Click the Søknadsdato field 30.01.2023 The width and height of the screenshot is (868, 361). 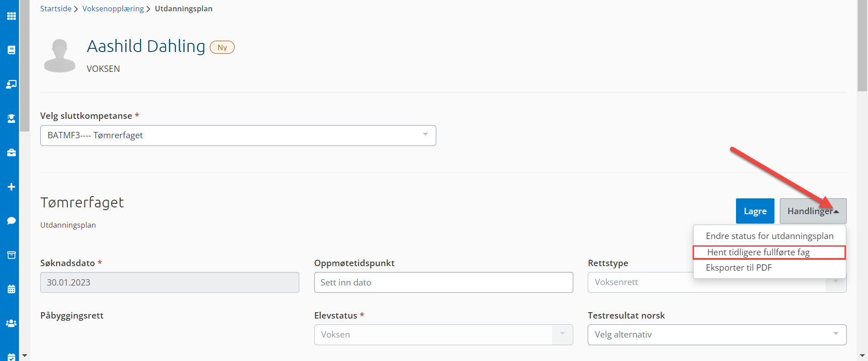tap(170, 282)
